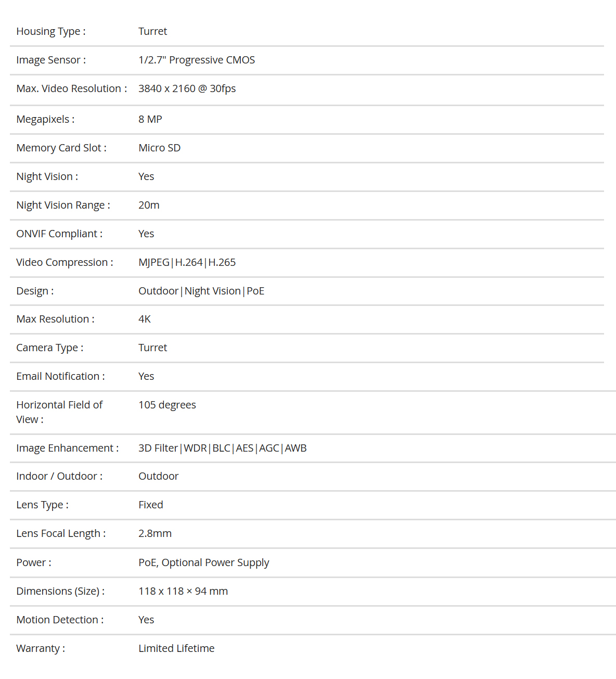
Task: Click the ONVIF Compliant label
Action: [x=59, y=234]
